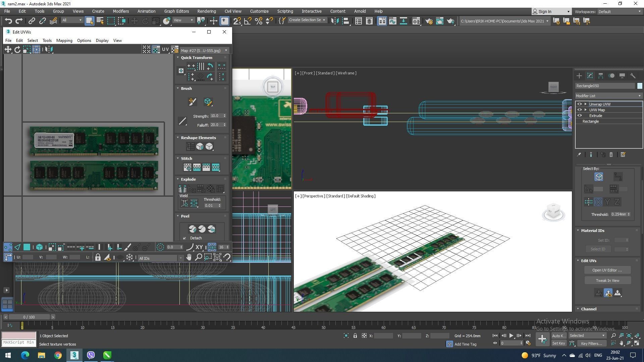The image size is (644, 362).
Task: Click the Set Key button
Action: [x=558, y=344]
